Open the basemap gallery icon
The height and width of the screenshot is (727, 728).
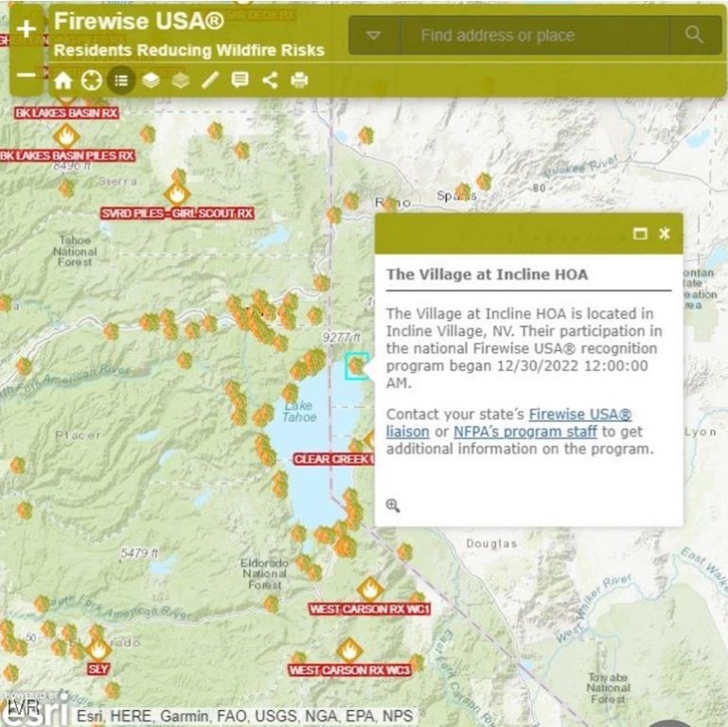180,80
